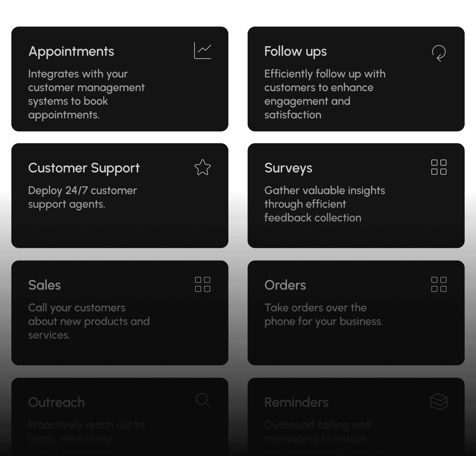Open the Appointments heading
The image size is (476, 456).
point(71,52)
